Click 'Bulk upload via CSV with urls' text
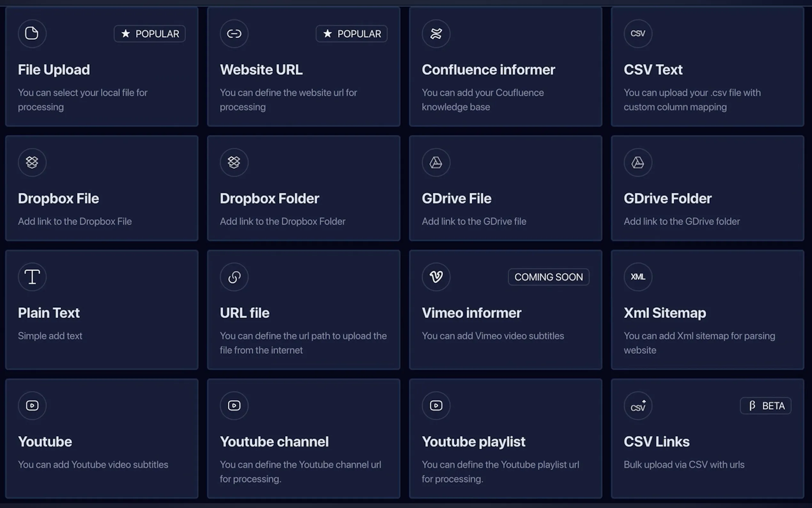The width and height of the screenshot is (812, 508). (x=684, y=465)
